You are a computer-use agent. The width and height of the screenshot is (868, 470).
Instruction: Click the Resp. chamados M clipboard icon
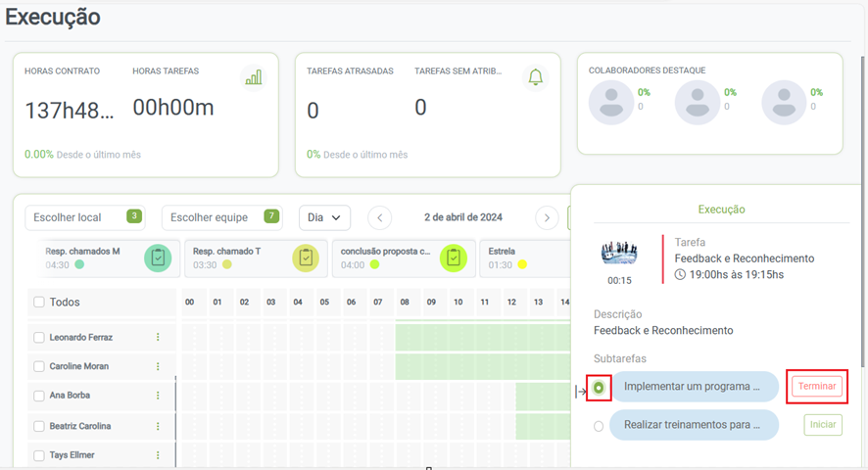(158, 258)
